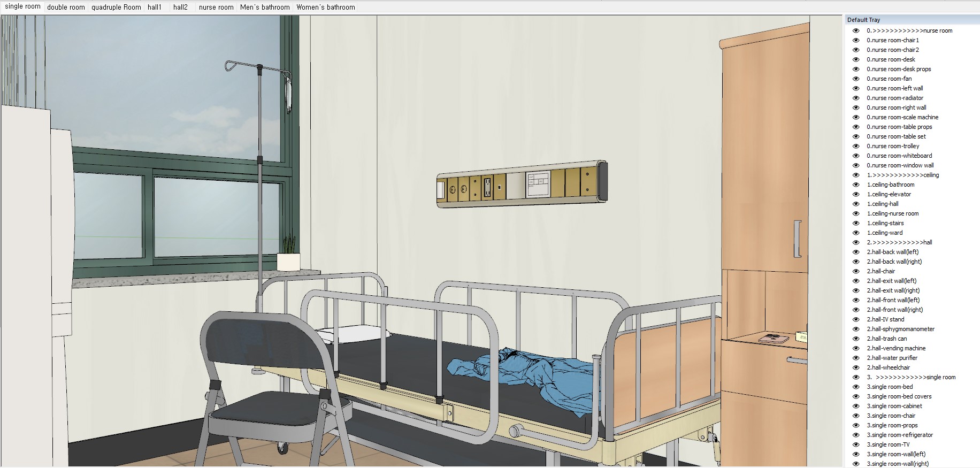The image size is (980, 468).
Task: Select the 2.hall-exit wall(right) tag name
Action: 893,290
